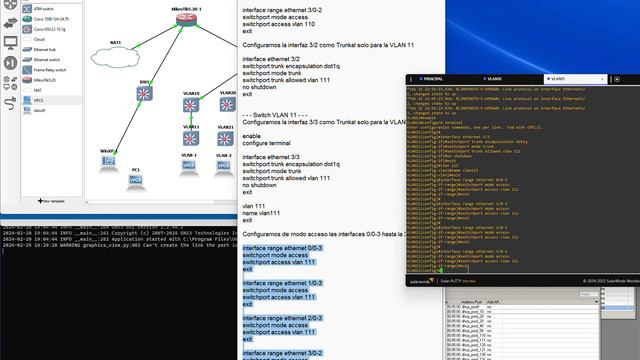The width and height of the screenshot is (640, 360).
Task: Activate the add a link cable tool
Action: pos(10,103)
